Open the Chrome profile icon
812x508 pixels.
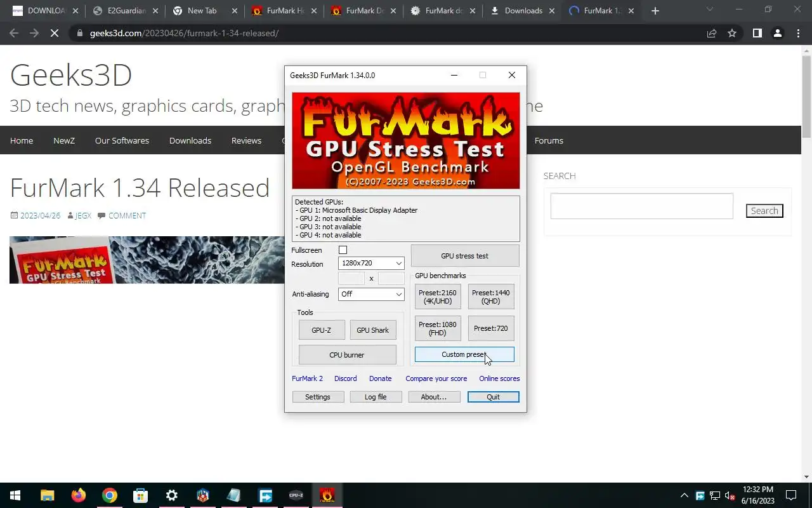pos(778,33)
